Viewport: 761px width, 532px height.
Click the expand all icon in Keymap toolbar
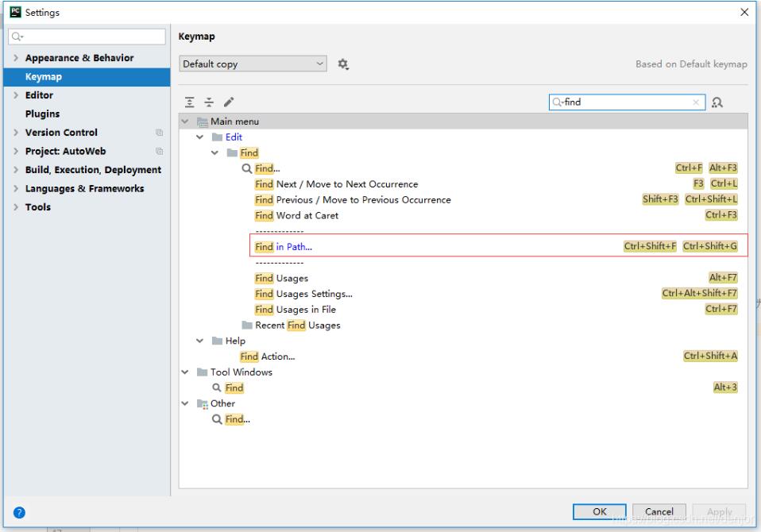(x=188, y=102)
